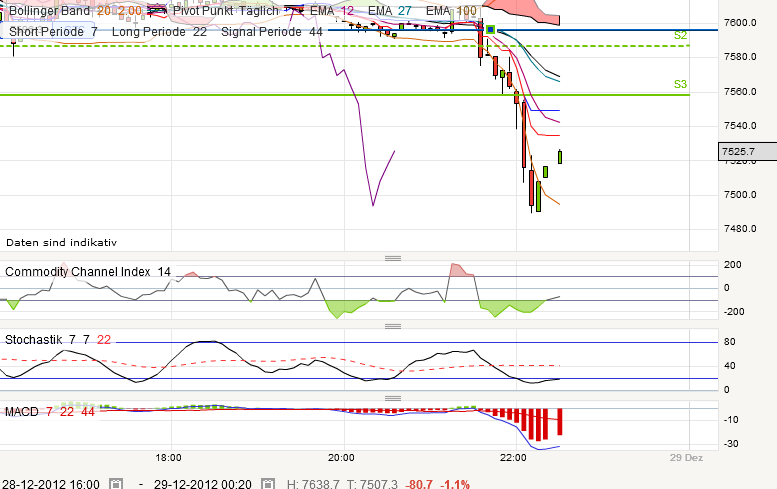Open MACD 7 22 44 settings
This screenshot has width=777, height=489.
(50, 412)
